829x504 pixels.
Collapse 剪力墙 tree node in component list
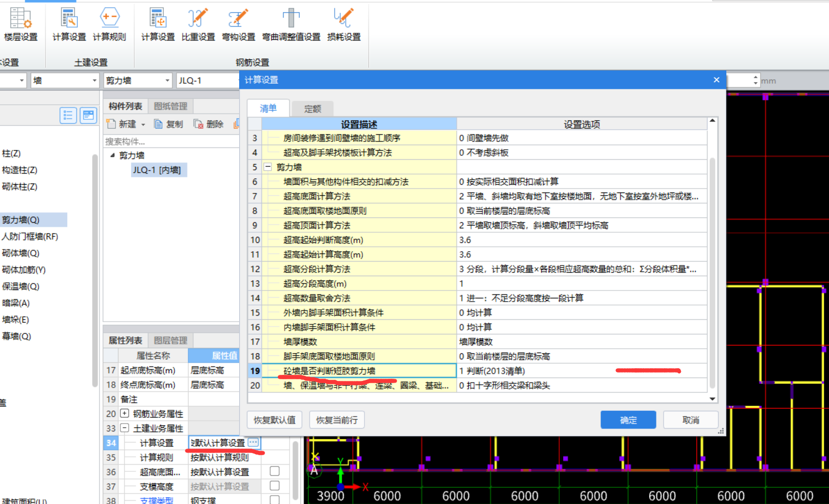click(x=113, y=155)
